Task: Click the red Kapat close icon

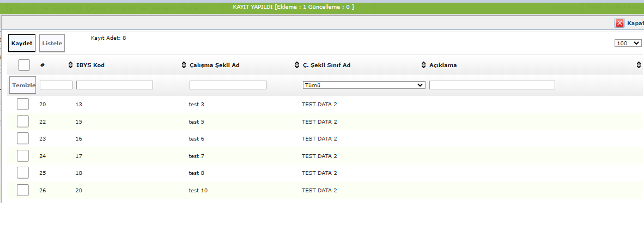Action: [619, 23]
